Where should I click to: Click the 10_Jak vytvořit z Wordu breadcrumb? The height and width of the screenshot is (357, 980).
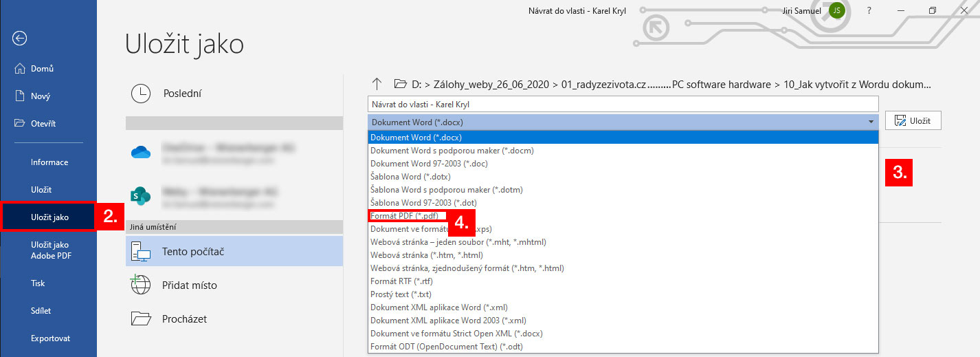(858, 85)
